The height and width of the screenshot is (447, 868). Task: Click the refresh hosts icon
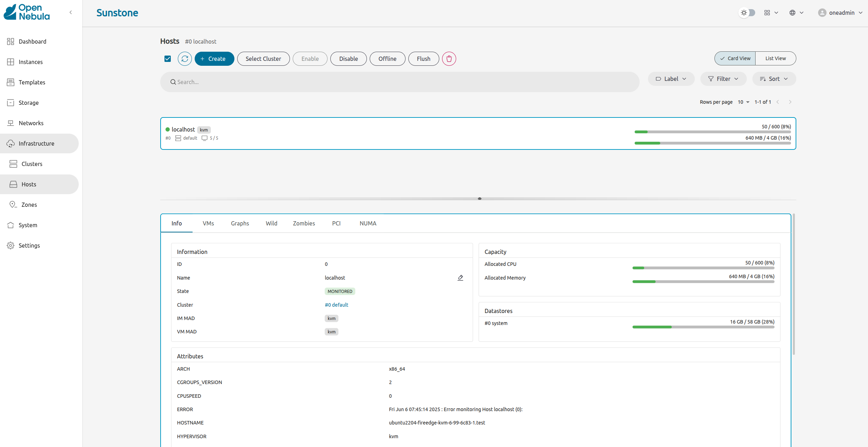pos(184,59)
